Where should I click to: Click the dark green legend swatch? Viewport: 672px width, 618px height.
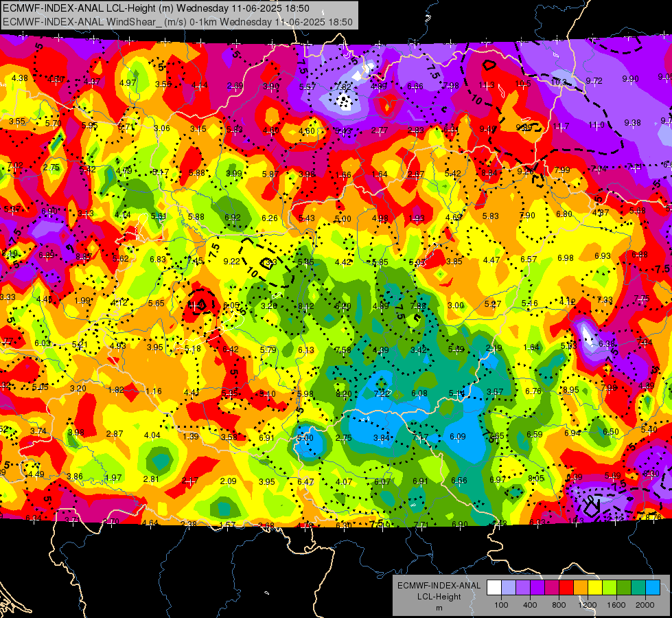[x=624, y=588]
